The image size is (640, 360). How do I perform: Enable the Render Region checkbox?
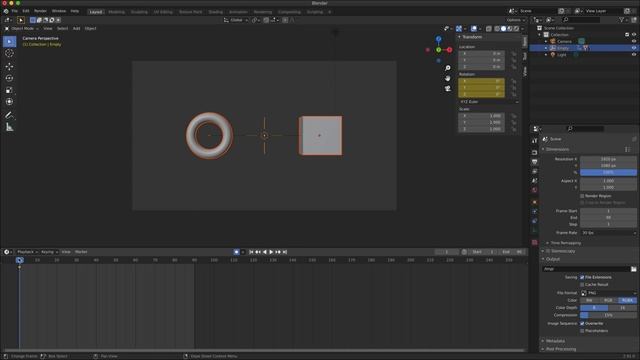pyautogui.click(x=582, y=196)
